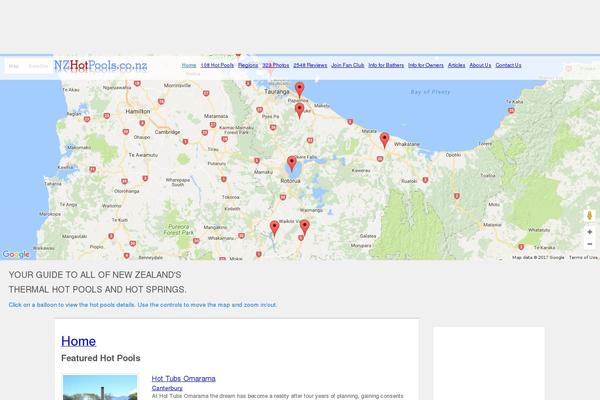Open the Hot Tubs Omarama listing

(183, 379)
